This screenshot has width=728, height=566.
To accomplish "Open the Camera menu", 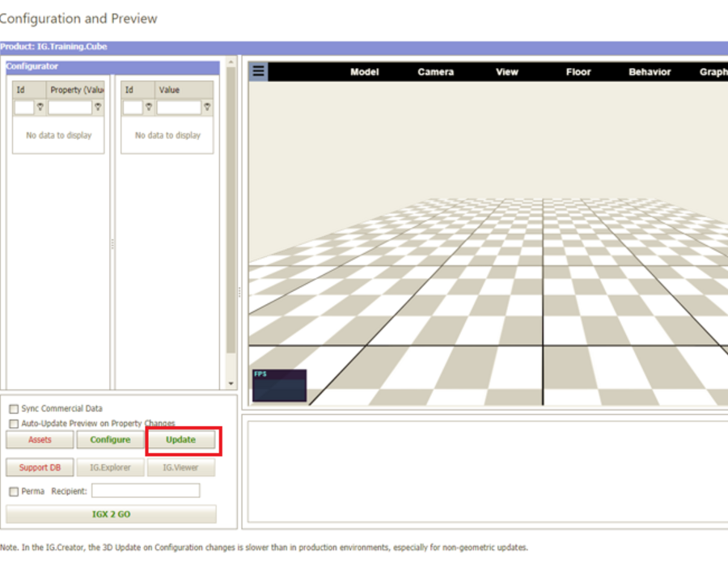I will (435, 72).
